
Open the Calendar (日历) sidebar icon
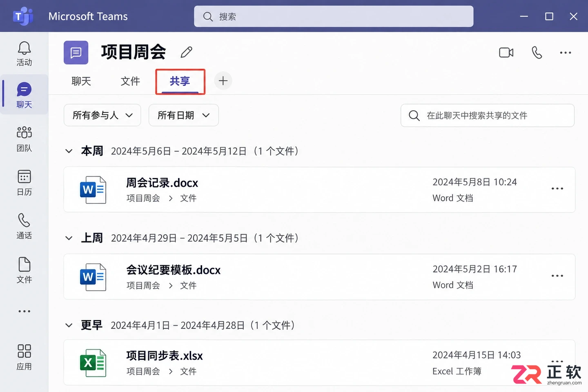point(24,183)
